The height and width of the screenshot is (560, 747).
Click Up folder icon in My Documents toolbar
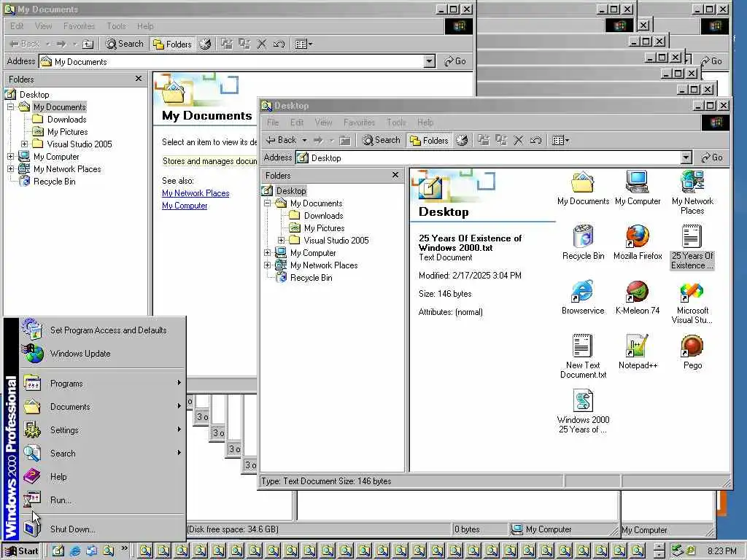click(x=88, y=44)
